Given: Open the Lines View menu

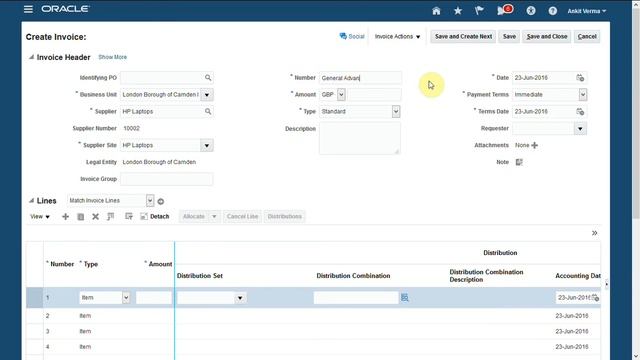Looking at the screenshot, I should [40, 216].
